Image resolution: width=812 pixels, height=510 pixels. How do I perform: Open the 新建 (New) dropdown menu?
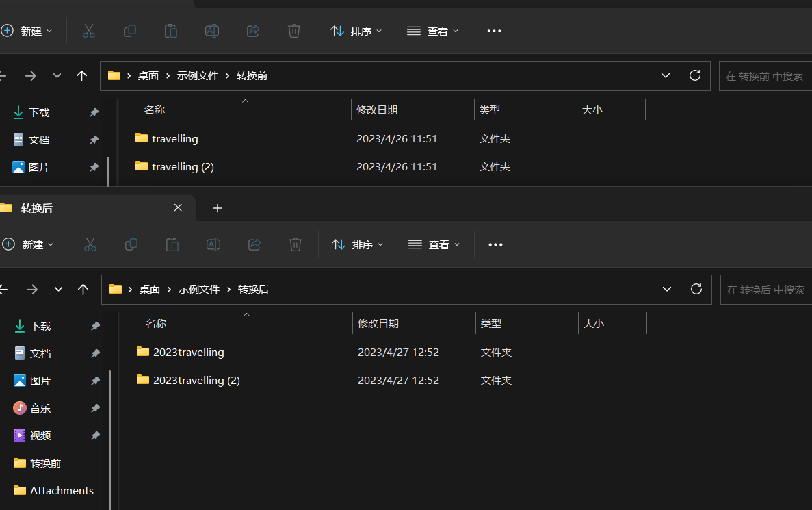pyautogui.click(x=27, y=30)
